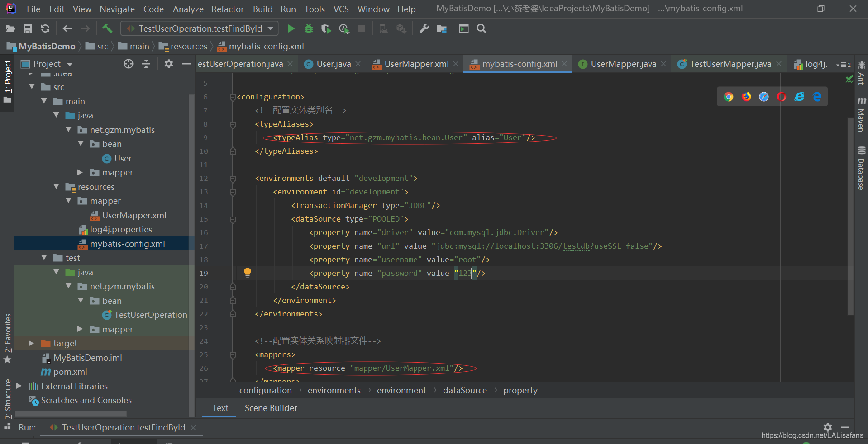Expand the target folder
The image size is (868, 444).
[31, 343]
